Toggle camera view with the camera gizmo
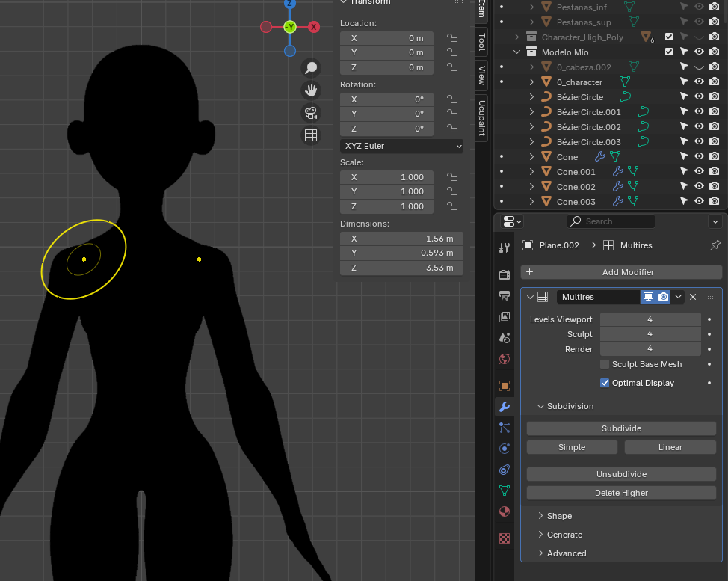This screenshot has height=581, width=728. click(x=311, y=113)
